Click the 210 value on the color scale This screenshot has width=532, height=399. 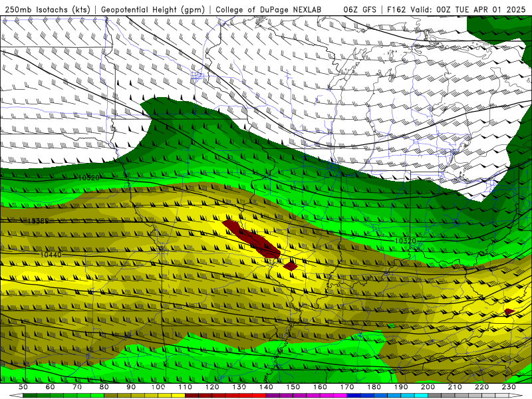[x=455, y=387]
